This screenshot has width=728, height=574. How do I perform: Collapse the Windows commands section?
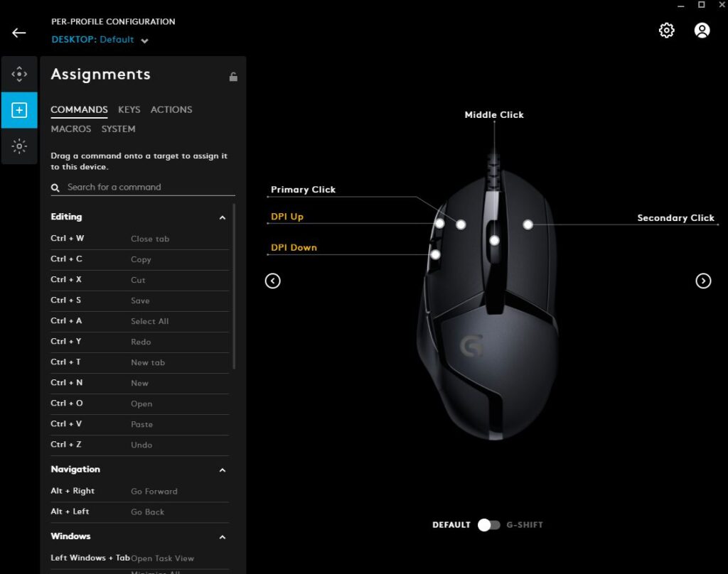223,537
